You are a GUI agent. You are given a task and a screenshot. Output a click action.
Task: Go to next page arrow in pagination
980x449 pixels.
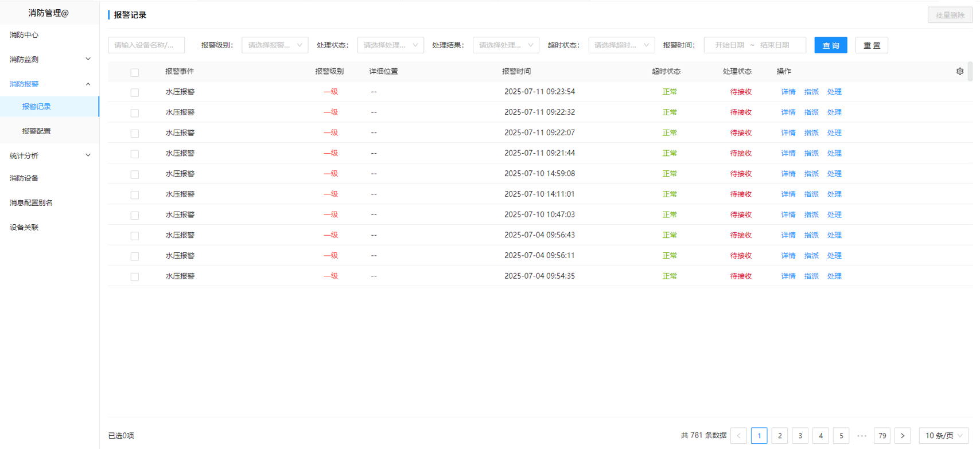click(x=902, y=436)
